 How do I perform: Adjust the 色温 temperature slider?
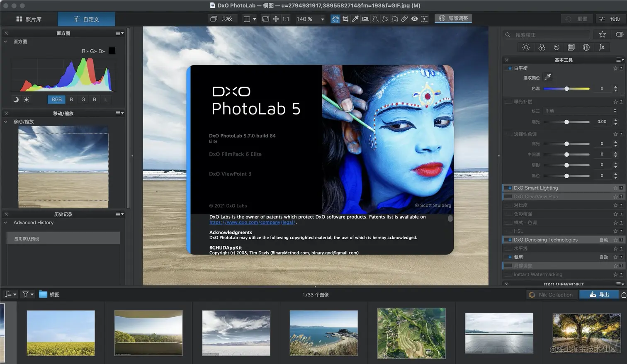[566, 89]
